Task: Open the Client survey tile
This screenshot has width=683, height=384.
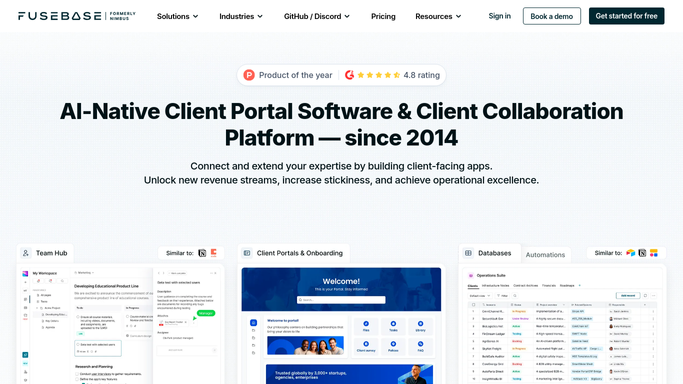Action: click(366, 347)
